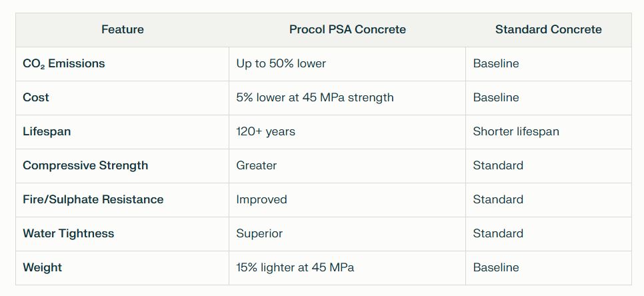The height and width of the screenshot is (296, 644).
Task: Click the 'Shorter lifespan' cell
Action: pos(516,131)
